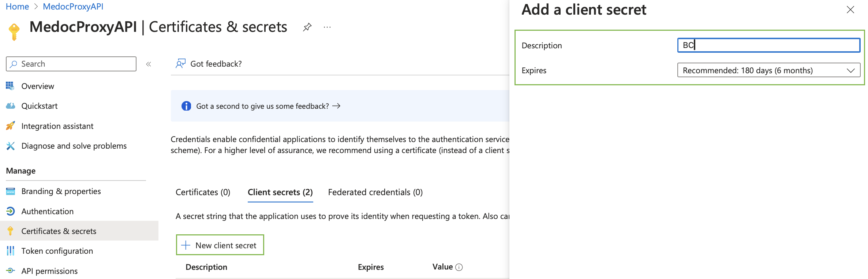The height and width of the screenshot is (279, 868).
Task: Click the pin icon next to page title
Action: [307, 27]
